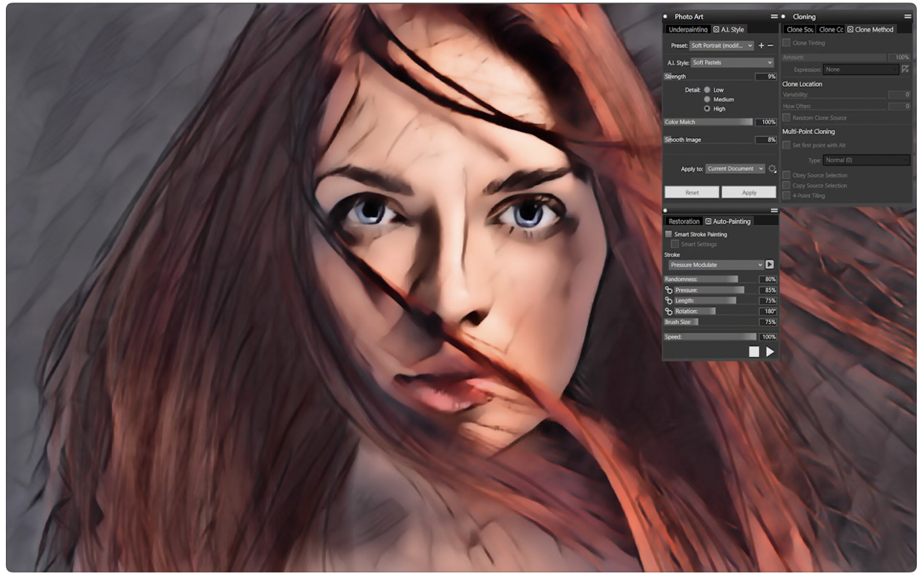Add a new Photo Art preset (plus icon)
Viewport: 924px width, 579px height.
pyautogui.click(x=761, y=46)
